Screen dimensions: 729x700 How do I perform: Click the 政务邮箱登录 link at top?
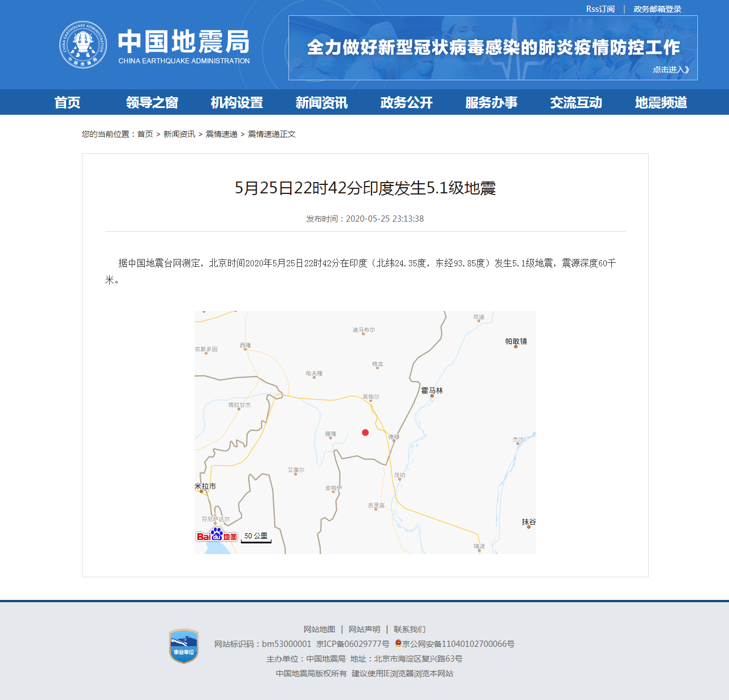point(657,9)
